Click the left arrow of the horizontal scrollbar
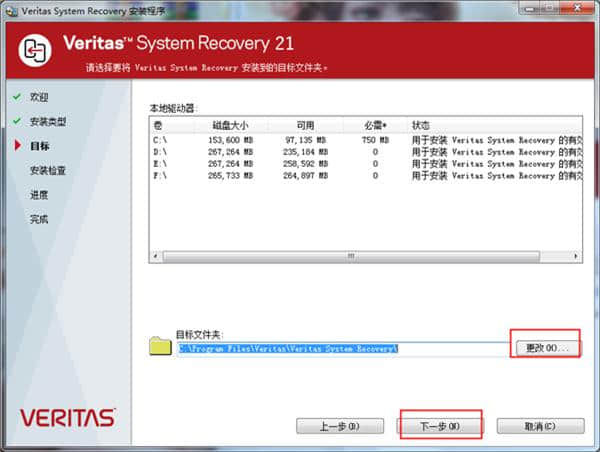Screen dimensions: 600x452 click(x=156, y=257)
